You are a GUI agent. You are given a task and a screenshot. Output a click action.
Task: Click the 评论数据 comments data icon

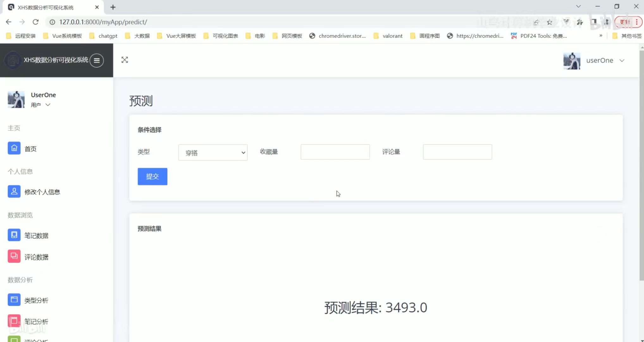tap(14, 256)
